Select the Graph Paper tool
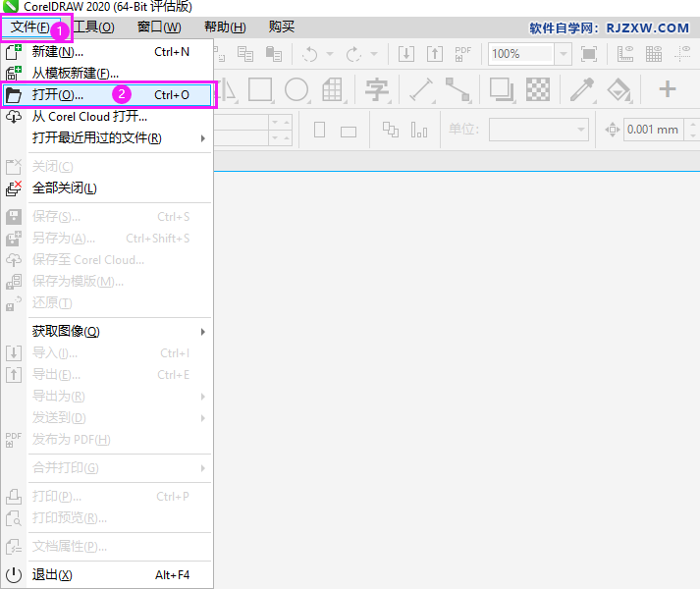This screenshot has width=700, height=589. 333,89
